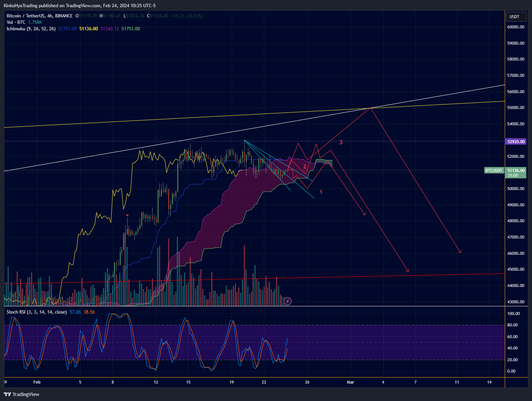Click the Stoch RSI value 38.56

pos(89,312)
